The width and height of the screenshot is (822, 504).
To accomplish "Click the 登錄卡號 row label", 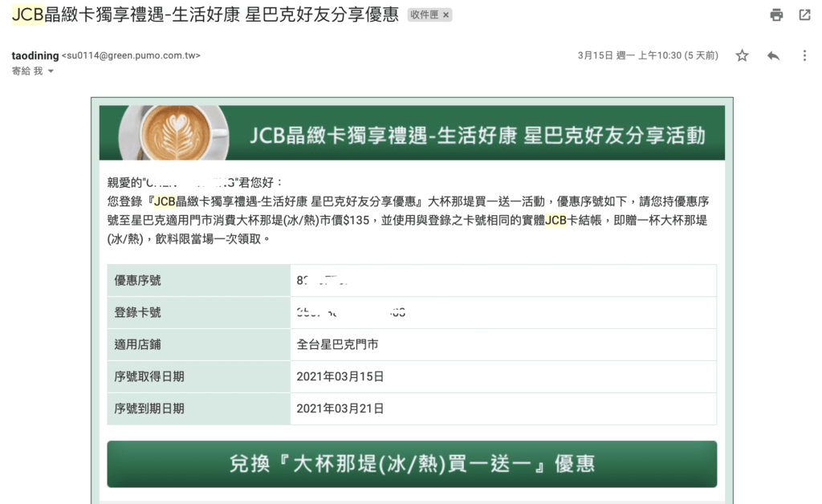I will (138, 312).
